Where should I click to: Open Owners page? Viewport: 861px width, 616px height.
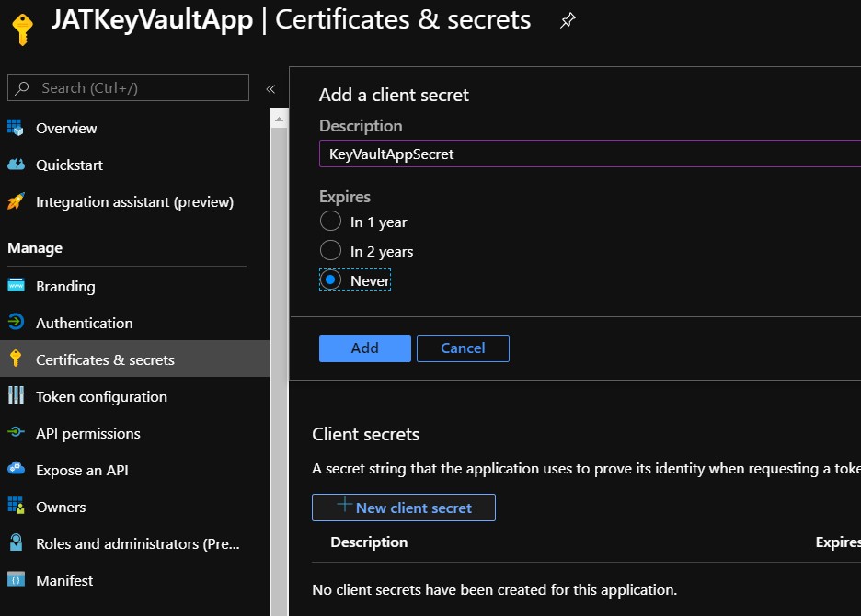[x=61, y=507]
